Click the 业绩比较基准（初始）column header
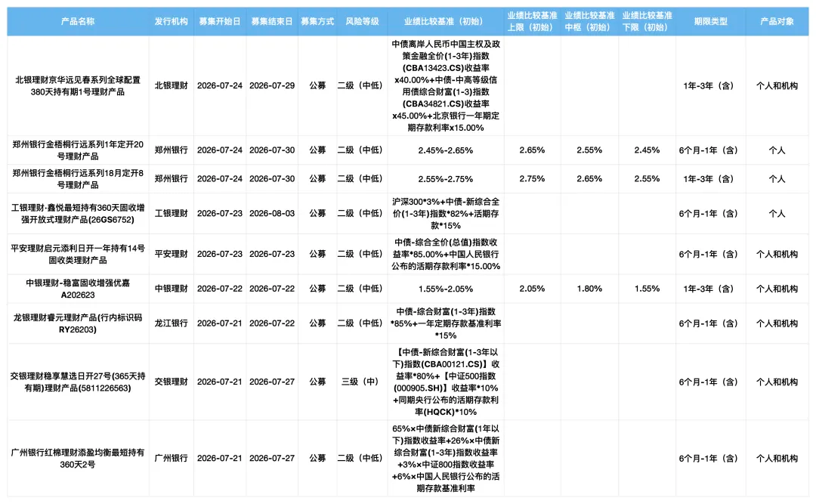 pos(446,21)
